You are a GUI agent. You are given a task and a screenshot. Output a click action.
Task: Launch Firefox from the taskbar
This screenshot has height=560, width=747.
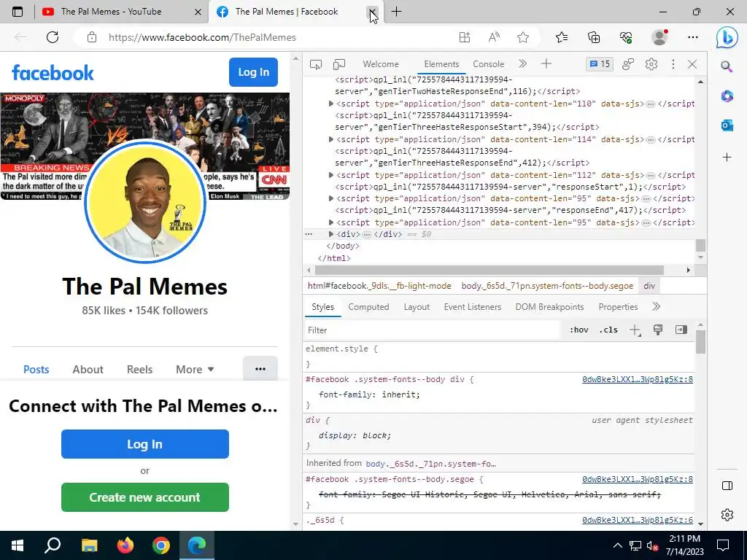click(125, 545)
